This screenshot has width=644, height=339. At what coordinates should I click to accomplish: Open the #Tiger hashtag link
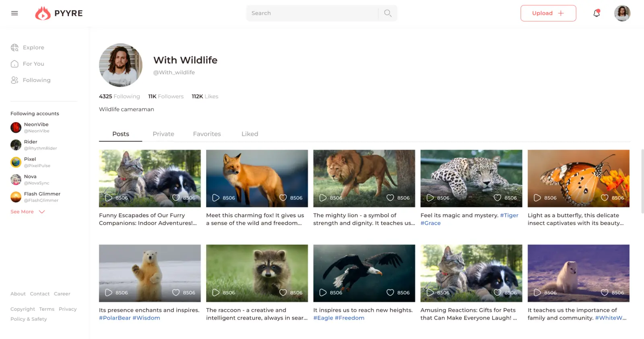[509, 215]
